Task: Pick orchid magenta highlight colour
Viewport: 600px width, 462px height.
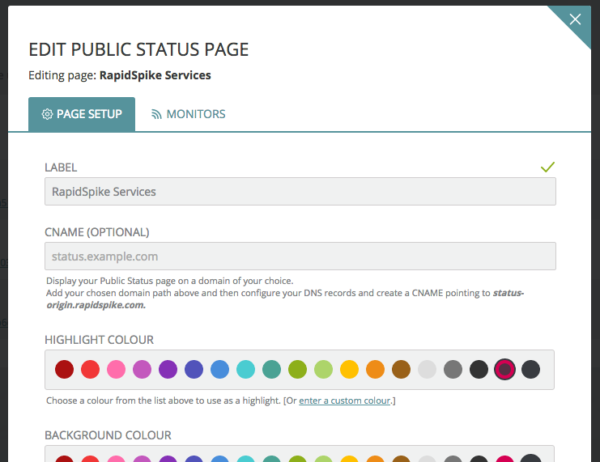Action: click(142, 369)
